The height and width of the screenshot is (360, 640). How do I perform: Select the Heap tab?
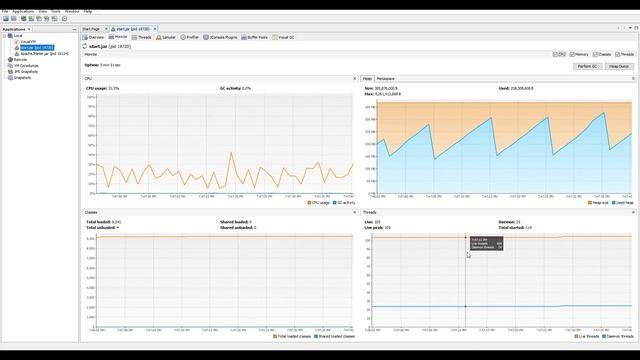(x=367, y=78)
